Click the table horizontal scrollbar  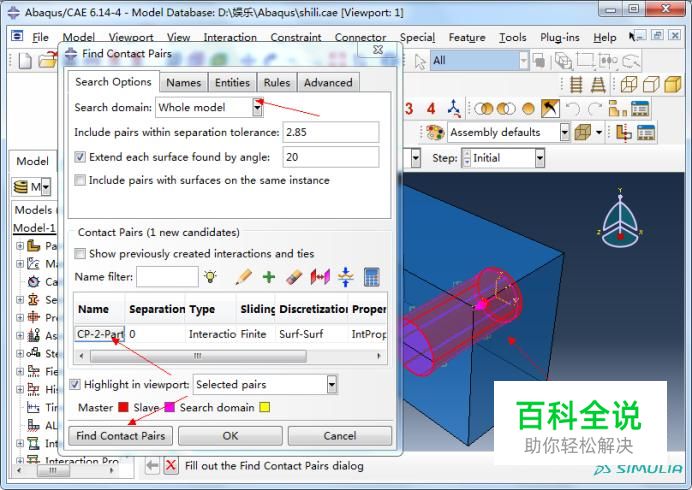[x=198, y=356]
